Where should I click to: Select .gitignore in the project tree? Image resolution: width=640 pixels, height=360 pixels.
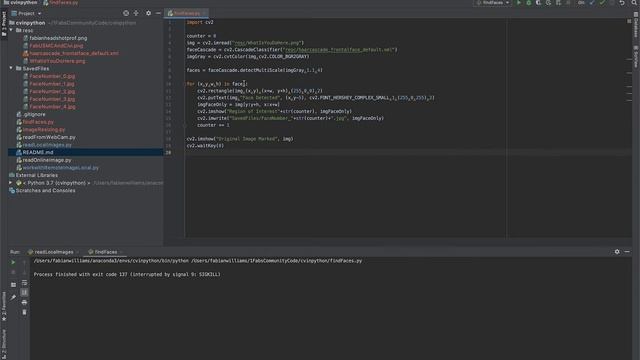[x=34, y=114]
